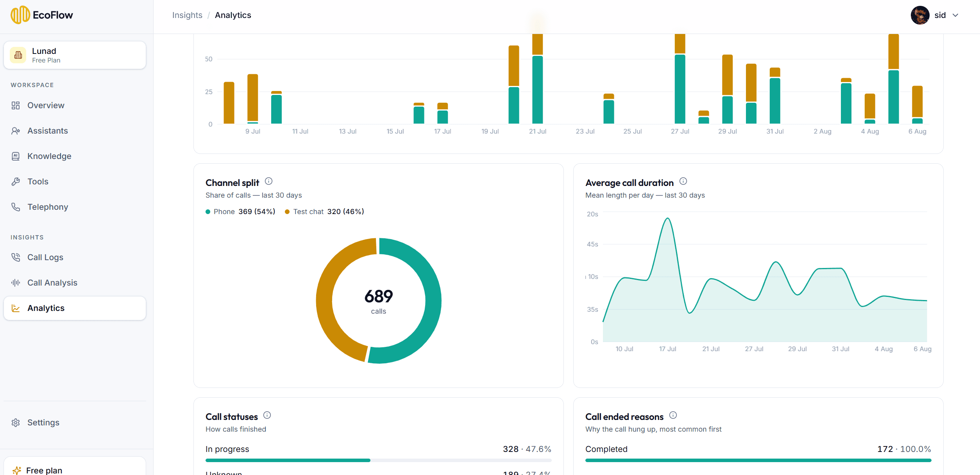980x475 pixels.
Task: Click Call statuses info icon
Action: pyautogui.click(x=267, y=415)
